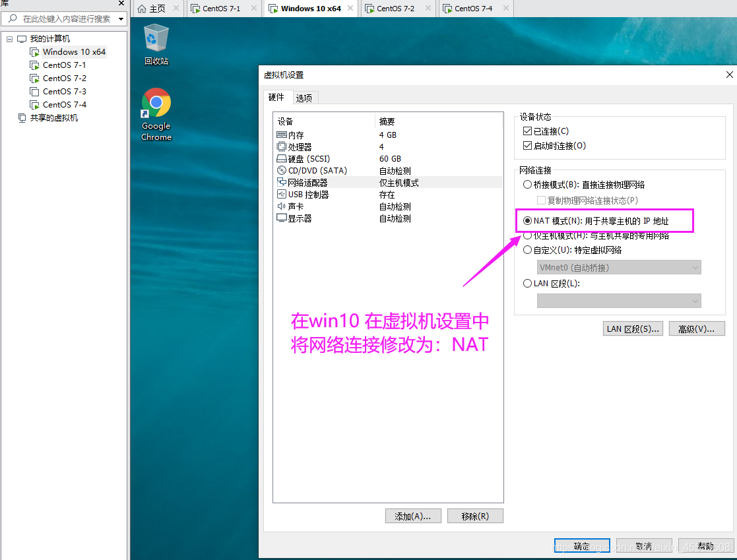Open Google Chrome desktop shortcut

tap(156, 114)
